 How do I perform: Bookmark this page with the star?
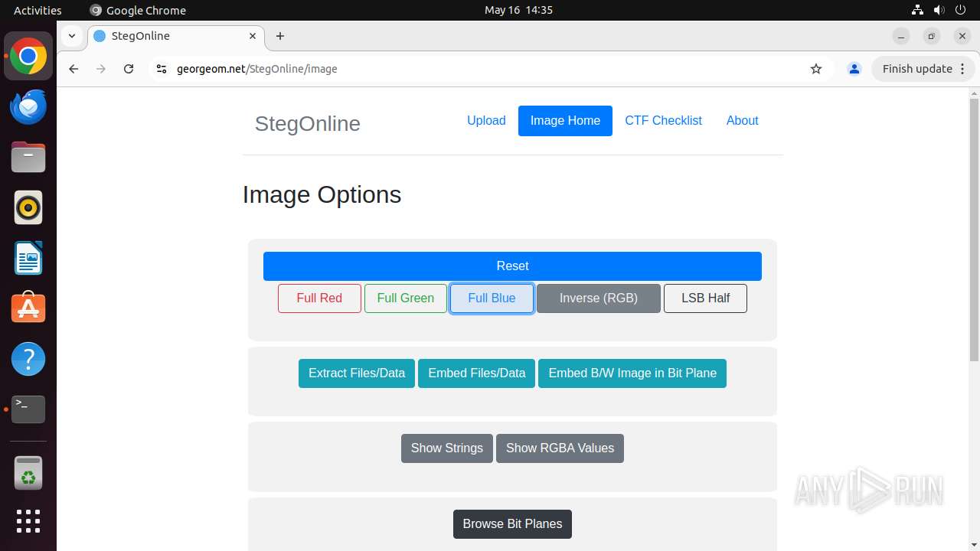point(816,69)
